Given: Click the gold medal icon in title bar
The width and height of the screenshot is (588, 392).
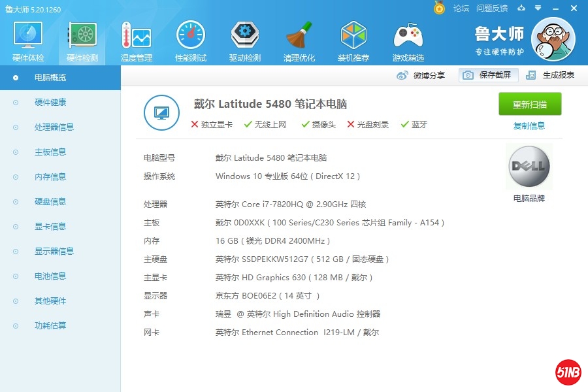Looking at the screenshot, I should (x=440, y=8).
